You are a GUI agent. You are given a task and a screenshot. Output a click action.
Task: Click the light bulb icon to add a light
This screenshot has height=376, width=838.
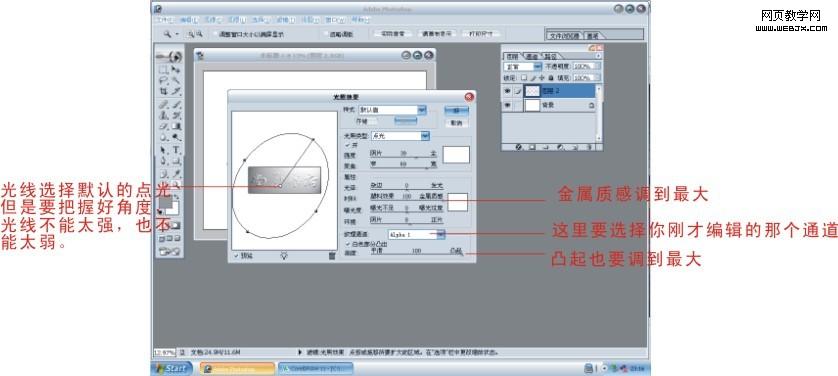[x=284, y=256]
